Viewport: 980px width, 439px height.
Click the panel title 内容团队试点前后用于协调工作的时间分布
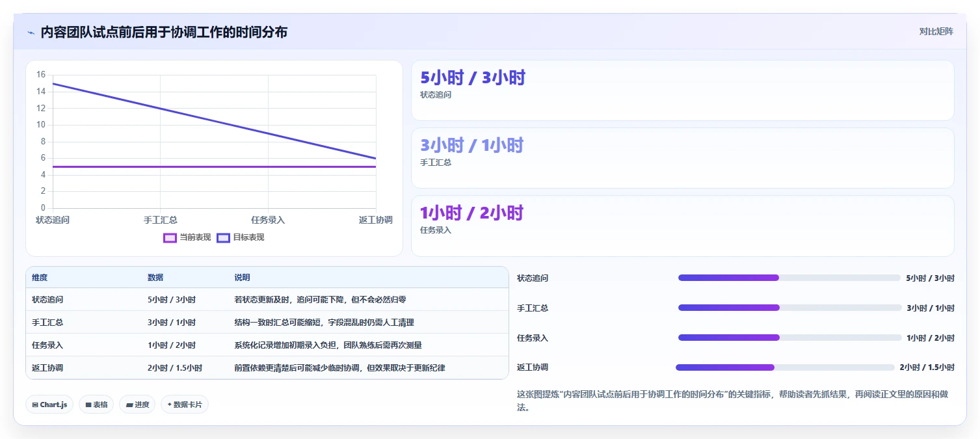click(164, 32)
